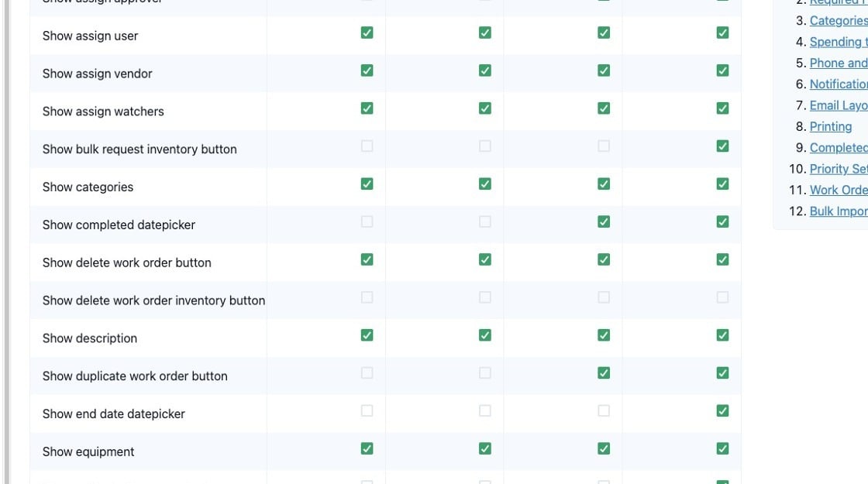Untick first-column checkbox for Show assign user
Viewport: 868px width, 484px height.
367,33
